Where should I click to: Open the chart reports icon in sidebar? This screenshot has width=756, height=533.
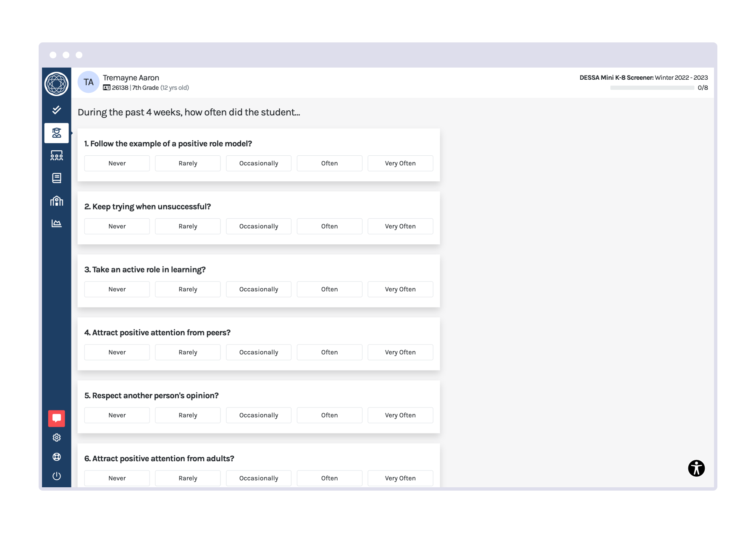point(56,223)
